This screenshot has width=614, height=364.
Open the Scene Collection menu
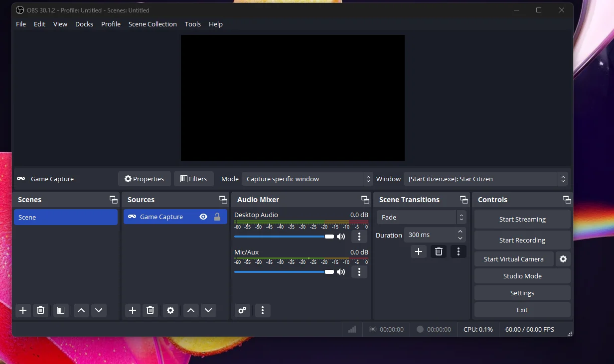[153, 24]
